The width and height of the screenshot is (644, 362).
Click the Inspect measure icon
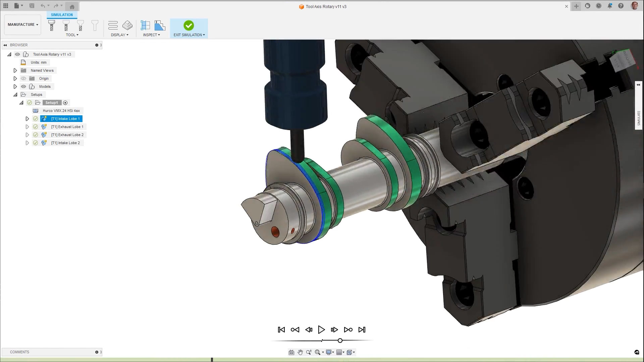(145, 25)
